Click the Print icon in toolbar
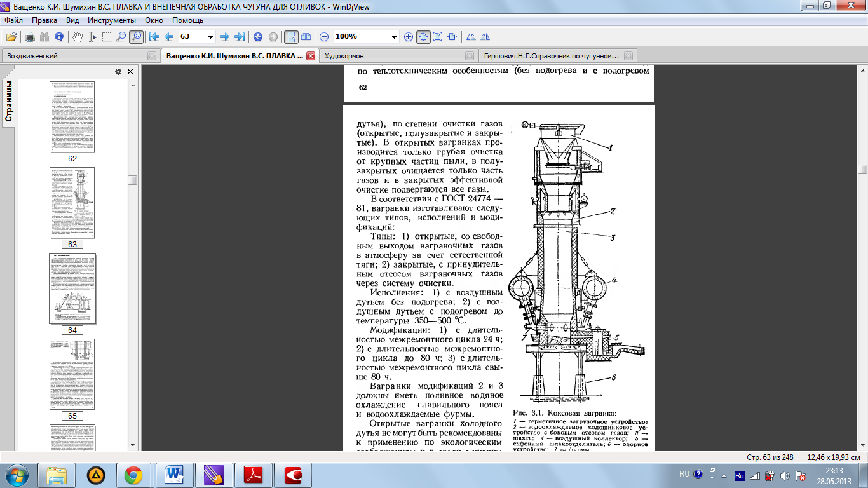868x488 pixels. pos(29,37)
